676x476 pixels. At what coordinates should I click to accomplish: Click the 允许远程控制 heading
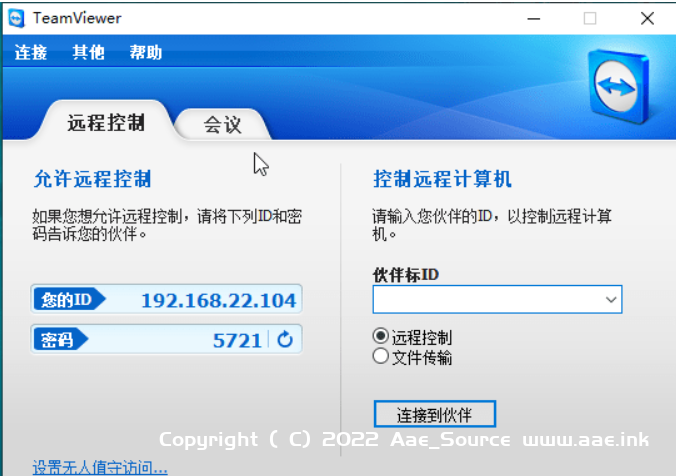tap(92, 178)
